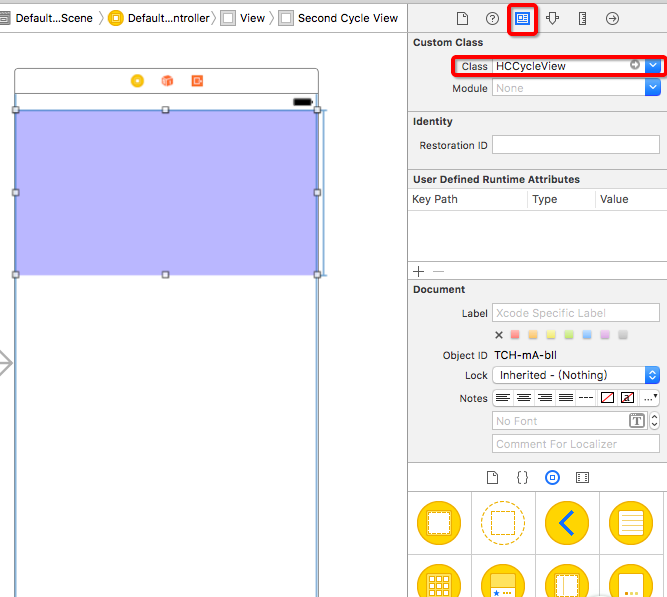Image resolution: width=667 pixels, height=597 pixels.
Task: Expand the Class dropdown arrow
Action: (653, 66)
